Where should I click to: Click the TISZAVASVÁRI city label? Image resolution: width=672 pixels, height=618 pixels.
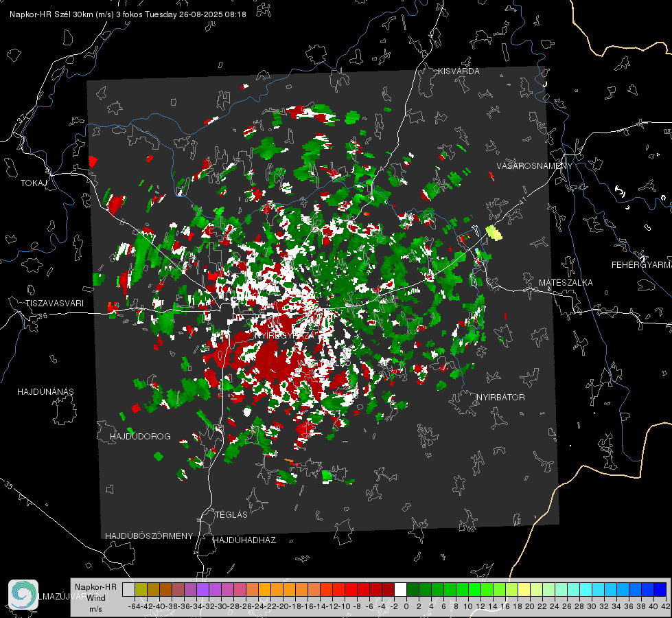point(55,304)
